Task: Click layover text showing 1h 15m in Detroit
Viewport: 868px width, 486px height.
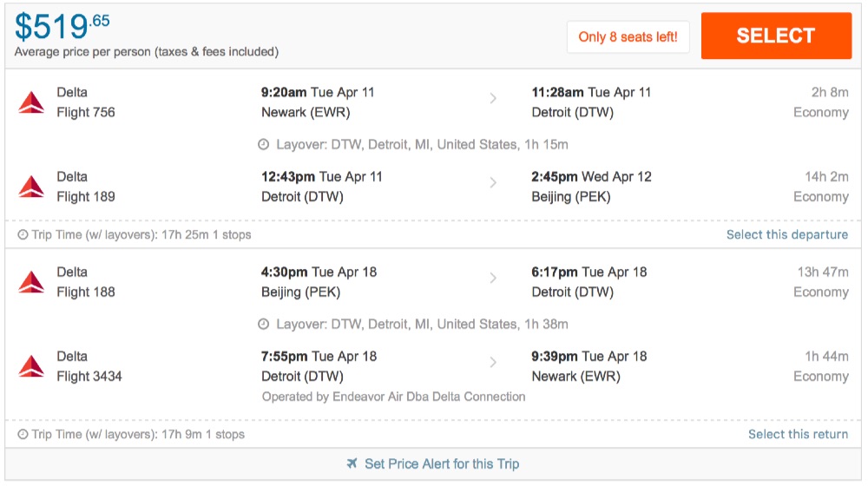Action: coord(422,144)
